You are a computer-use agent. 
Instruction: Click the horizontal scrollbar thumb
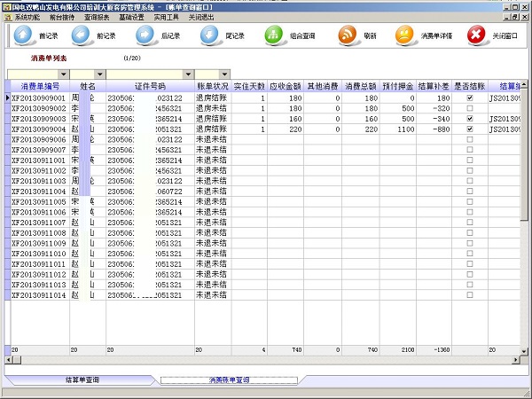tap(17, 360)
